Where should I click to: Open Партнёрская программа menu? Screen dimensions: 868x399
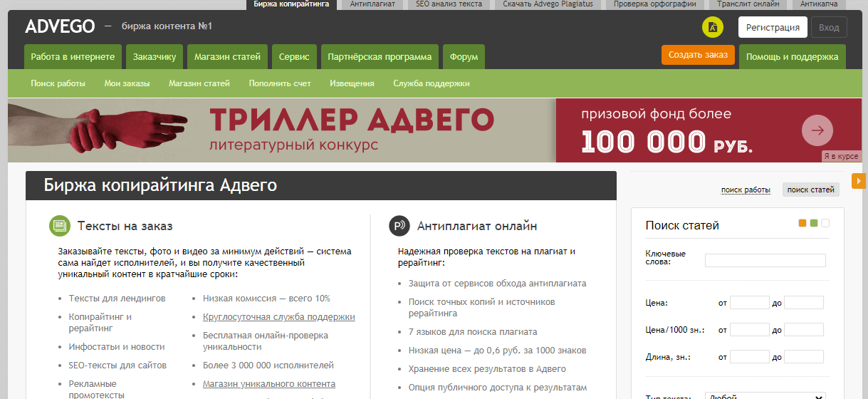(x=380, y=57)
